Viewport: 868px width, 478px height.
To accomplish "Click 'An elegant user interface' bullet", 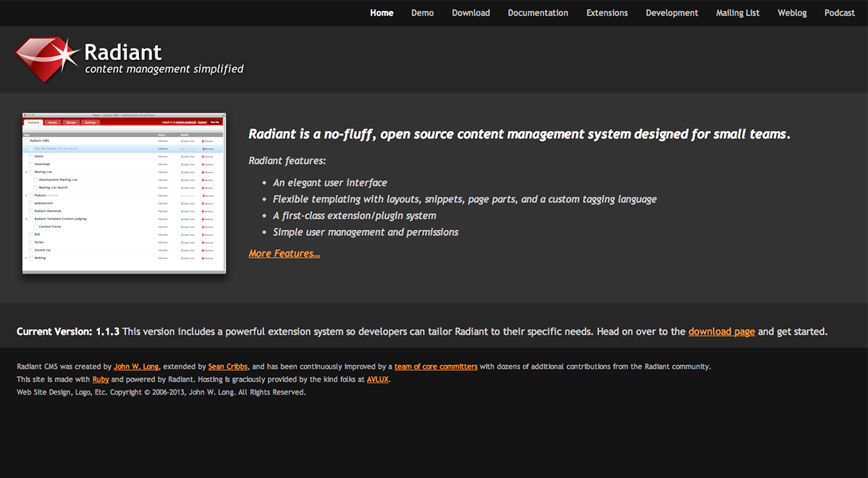I will pos(330,183).
